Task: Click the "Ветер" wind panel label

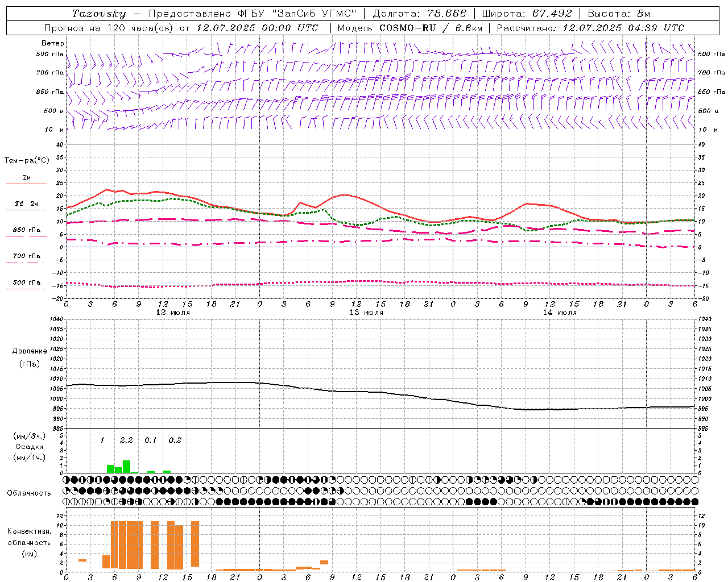Action: tap(53, 43)
